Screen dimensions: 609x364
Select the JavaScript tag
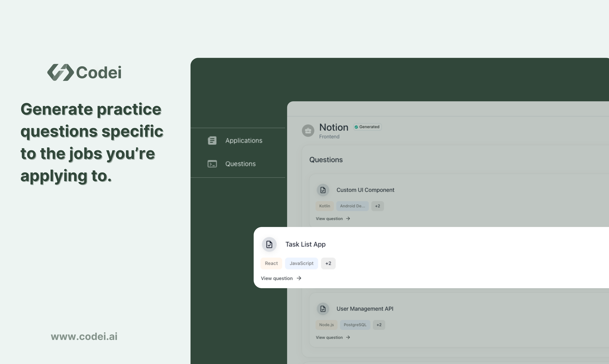pos(301,263)
